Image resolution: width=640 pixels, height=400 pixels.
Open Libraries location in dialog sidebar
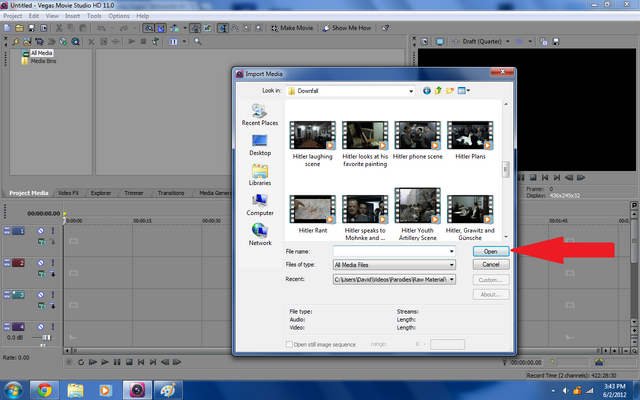point(260,175)
